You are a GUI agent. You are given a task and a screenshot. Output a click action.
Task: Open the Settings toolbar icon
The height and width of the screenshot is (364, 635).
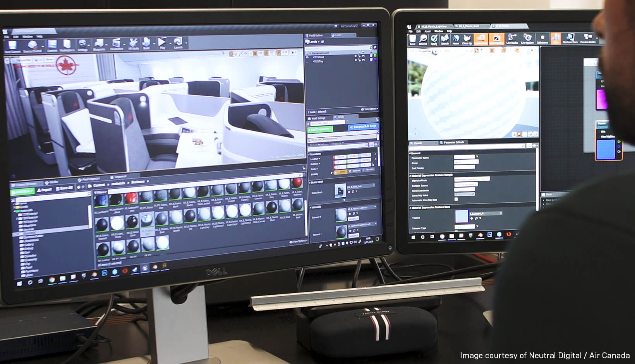tap(82, 45)
